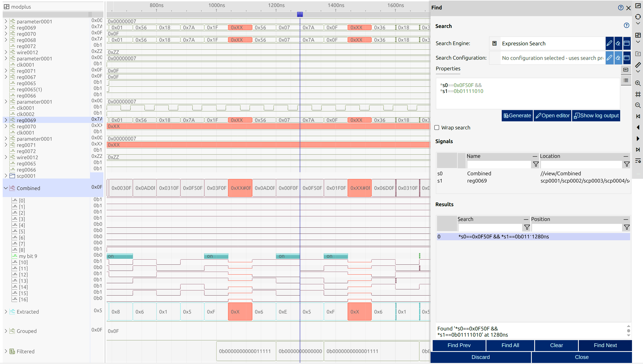The width and height of the screenshot is (643, 364).
Task: Click the fit-to-view frame icon
Action: [x=638, y=94]
